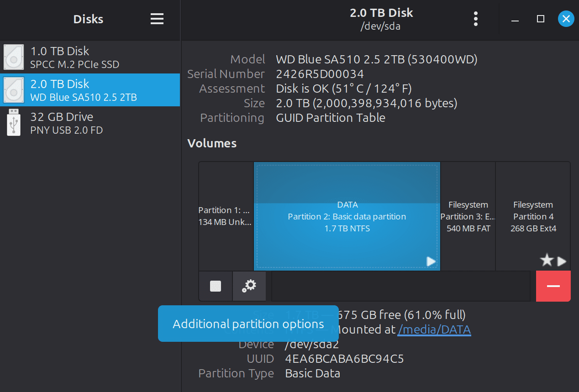Select the 2.0 TB WD Blue disk
Screen dimensions: 579x392
click(x=89, y=90)
